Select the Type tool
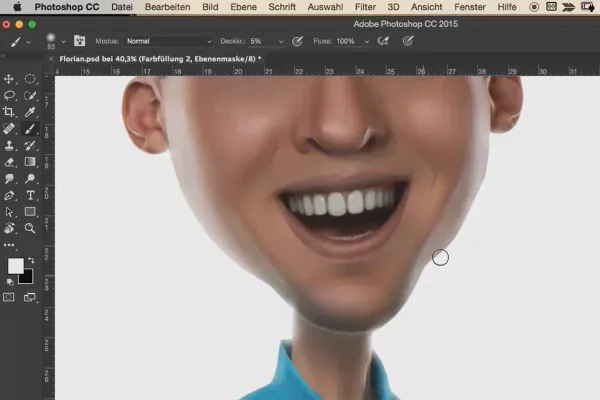600x400 pixels. click(x=30, y=195)
